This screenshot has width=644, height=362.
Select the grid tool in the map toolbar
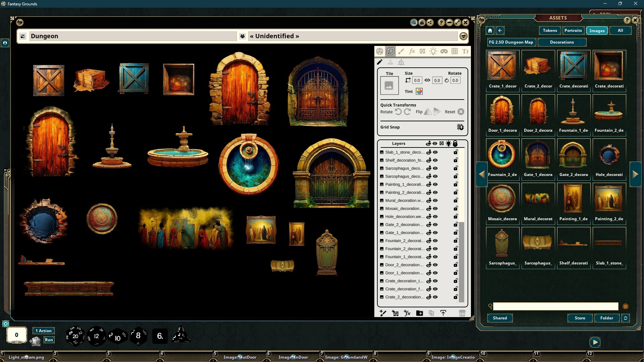coord(455,51)
